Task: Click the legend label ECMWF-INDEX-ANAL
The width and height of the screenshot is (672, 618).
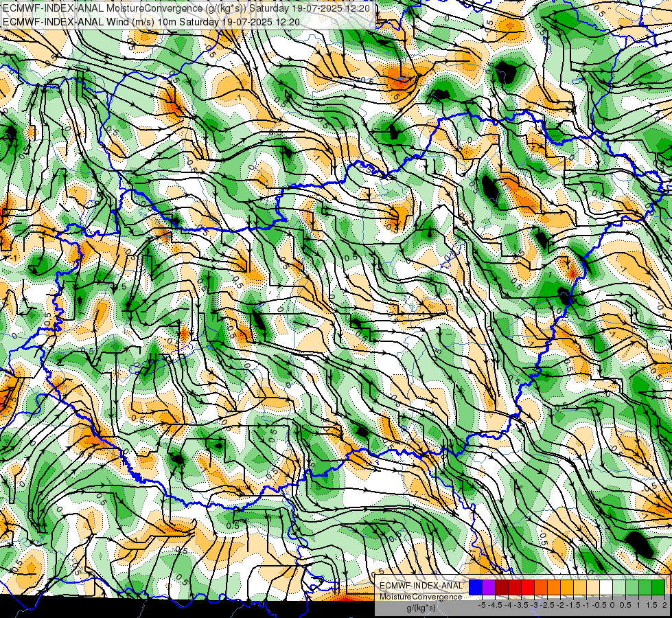Action: [421, 586]
